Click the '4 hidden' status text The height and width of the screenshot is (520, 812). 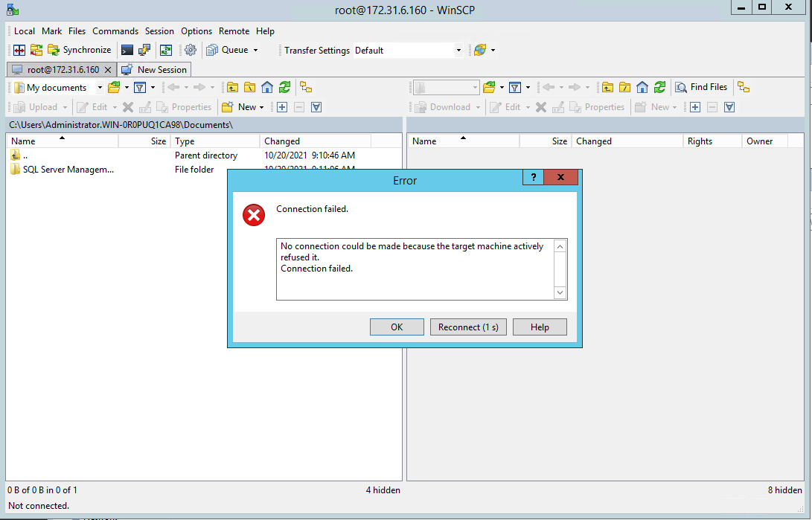point(383,490)
